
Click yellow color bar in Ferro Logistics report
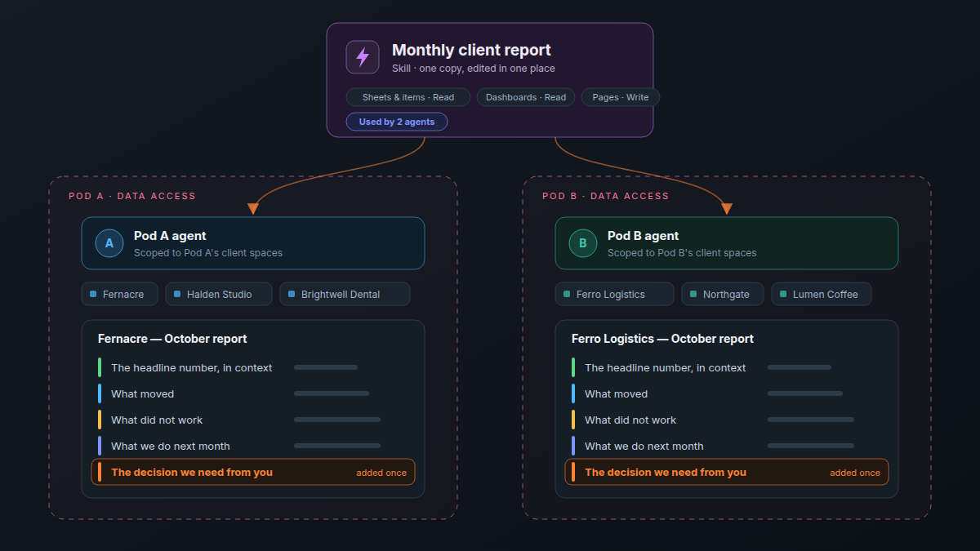click(x=573, y=420)
